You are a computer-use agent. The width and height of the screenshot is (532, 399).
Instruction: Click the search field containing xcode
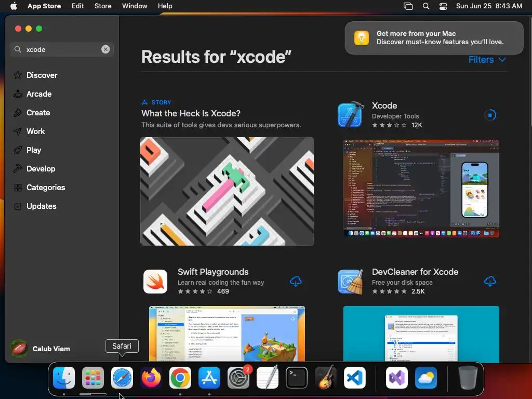point(62,49)
